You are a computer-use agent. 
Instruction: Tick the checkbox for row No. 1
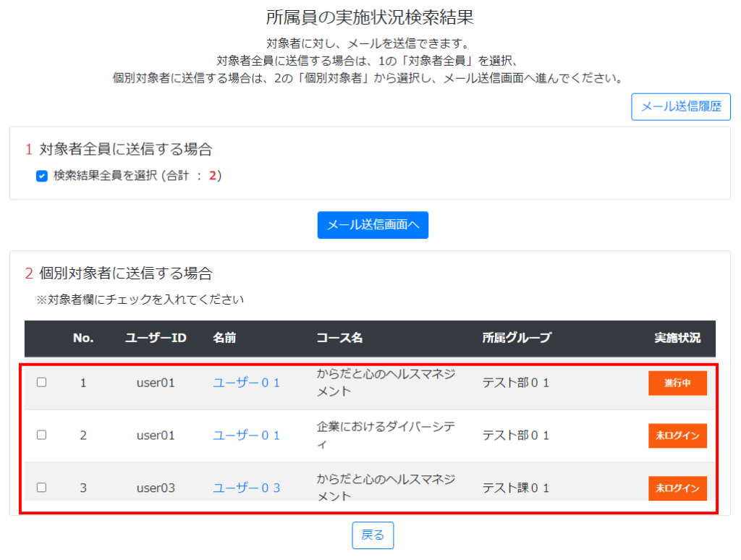[42, 383]
